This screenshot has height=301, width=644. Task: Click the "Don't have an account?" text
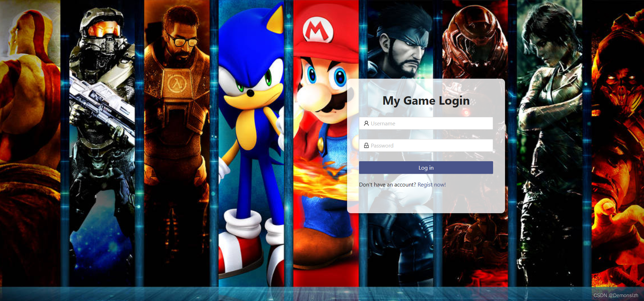(387, 185)
